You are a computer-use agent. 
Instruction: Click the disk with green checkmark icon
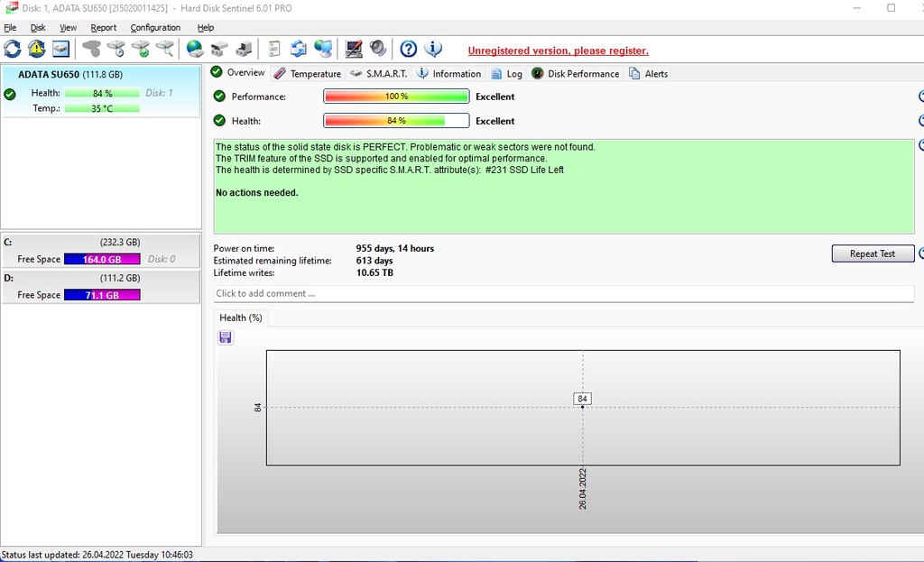coord(140,49)
